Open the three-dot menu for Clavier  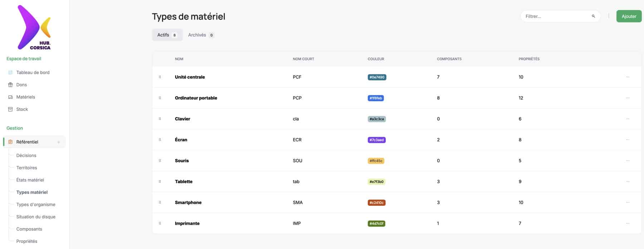coord(628,119)
